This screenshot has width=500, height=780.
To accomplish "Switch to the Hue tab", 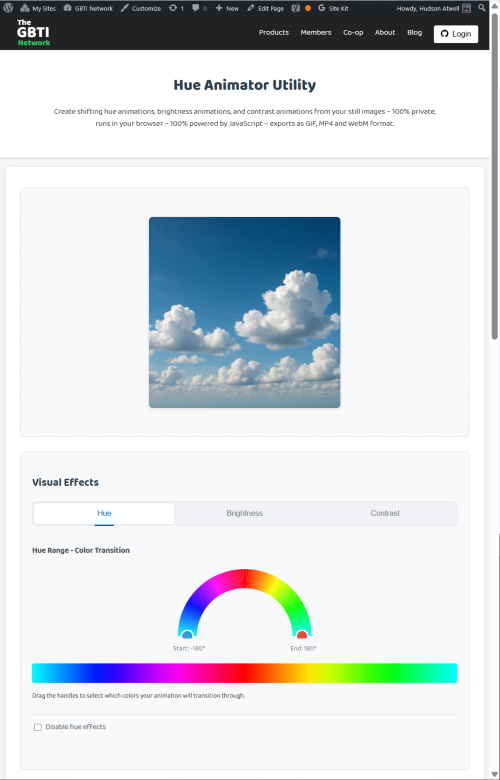I will tap(104, 513).
